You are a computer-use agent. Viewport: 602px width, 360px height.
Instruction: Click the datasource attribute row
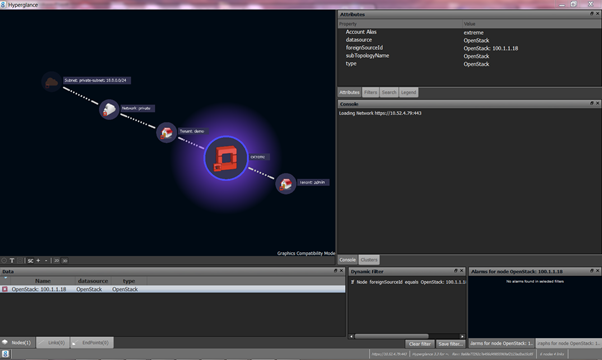pyautogui.click(x=469, y=40)
